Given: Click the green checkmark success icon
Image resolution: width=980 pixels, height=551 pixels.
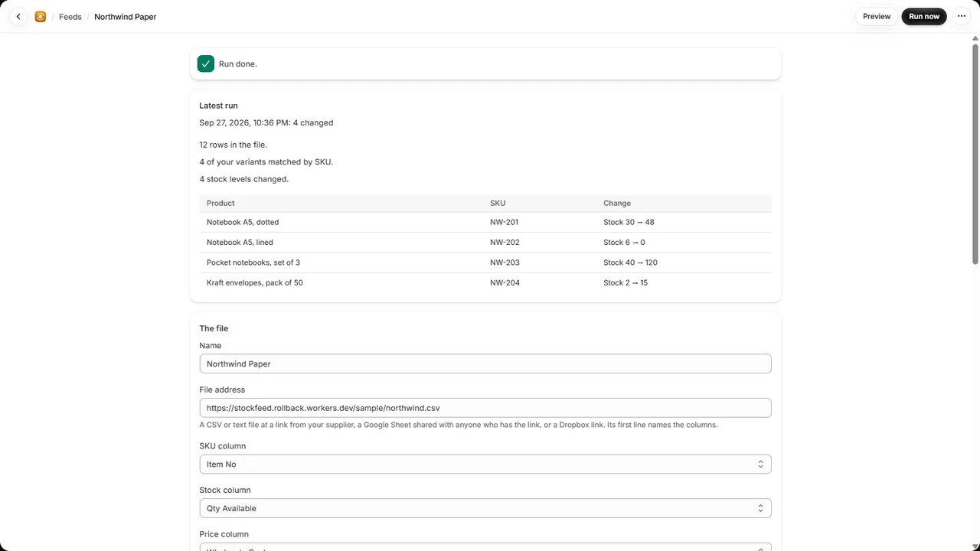Looking at the screenshot, I should (205, 64).
